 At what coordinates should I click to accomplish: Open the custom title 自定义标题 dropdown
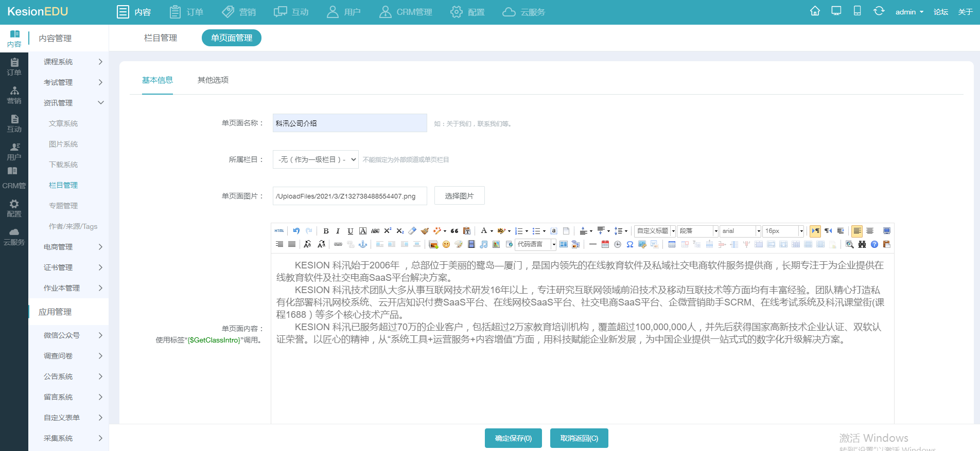[x=655, y=231]
